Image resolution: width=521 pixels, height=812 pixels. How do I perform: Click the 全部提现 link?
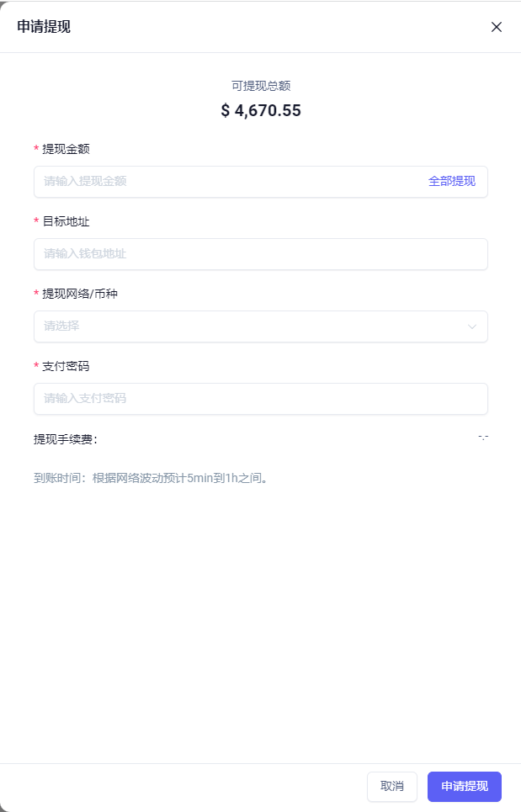click(452, 181)
